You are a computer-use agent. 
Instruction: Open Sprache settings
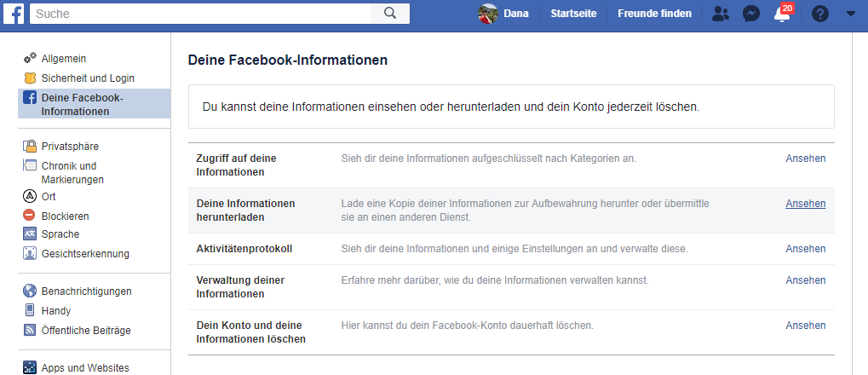coord(60,234)
